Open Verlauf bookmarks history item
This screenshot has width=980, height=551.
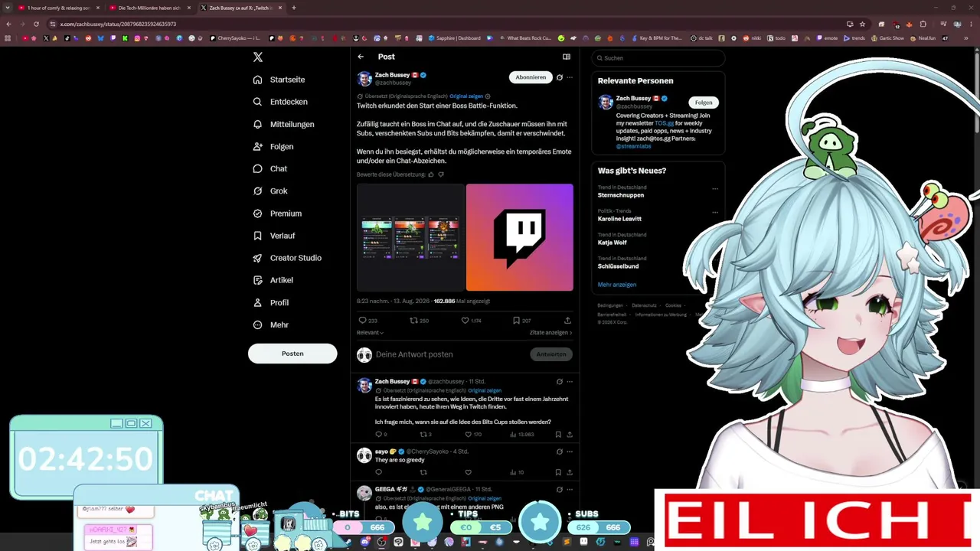pos(274,236)
